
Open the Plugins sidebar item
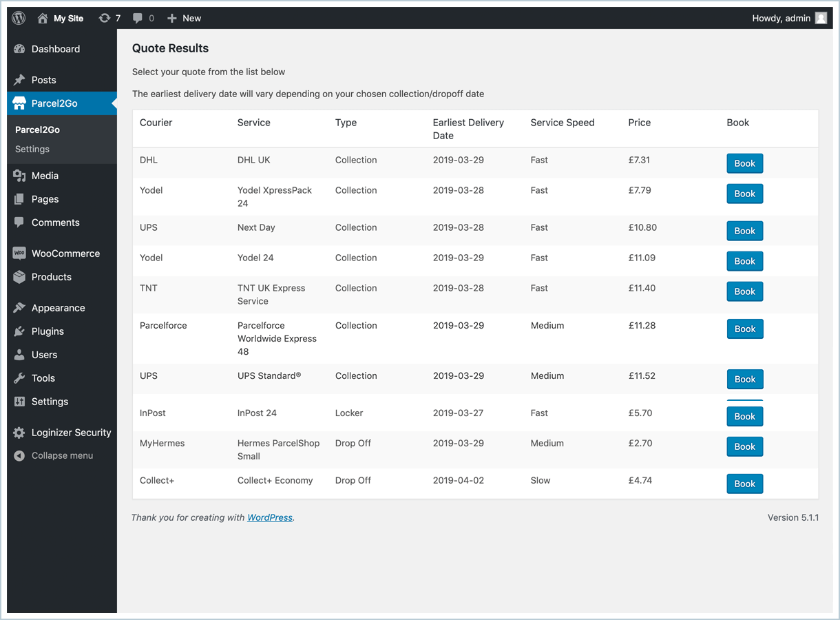click(48, 331)
